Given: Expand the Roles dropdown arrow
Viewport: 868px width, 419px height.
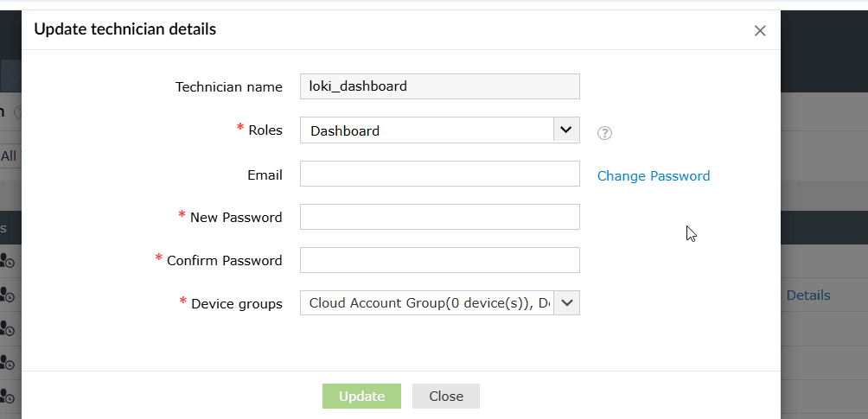Looking at the screenshot, I should pos(565,130).
